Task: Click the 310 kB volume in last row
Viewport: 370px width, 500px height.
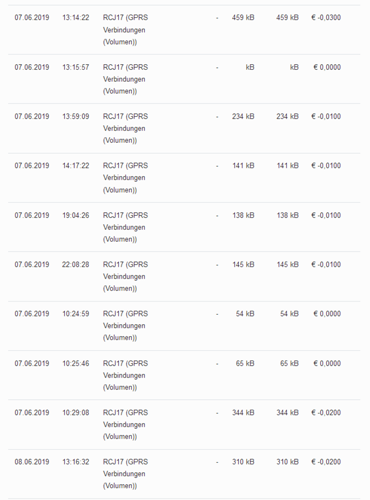Action: [243, 462]
